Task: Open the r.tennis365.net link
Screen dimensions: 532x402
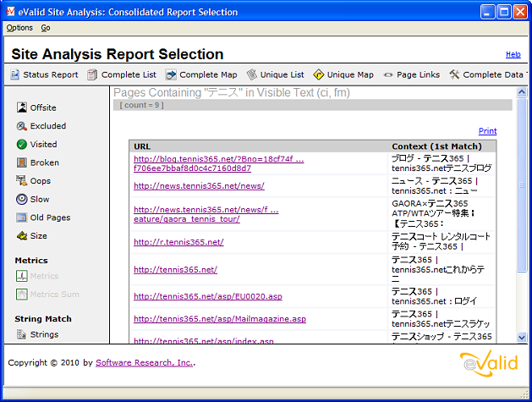Action: [178, 242]
